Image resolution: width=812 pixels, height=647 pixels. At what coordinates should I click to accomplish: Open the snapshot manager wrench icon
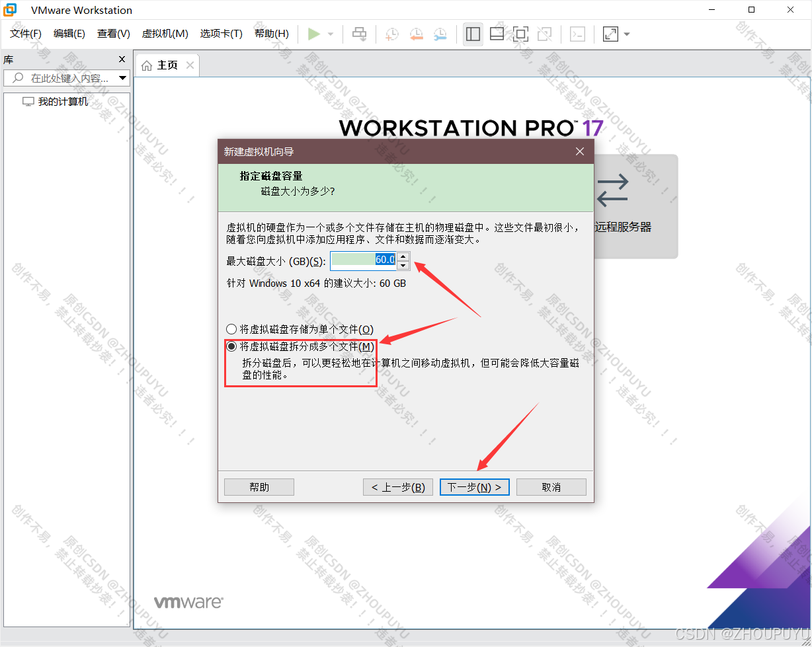pos(440,34)
